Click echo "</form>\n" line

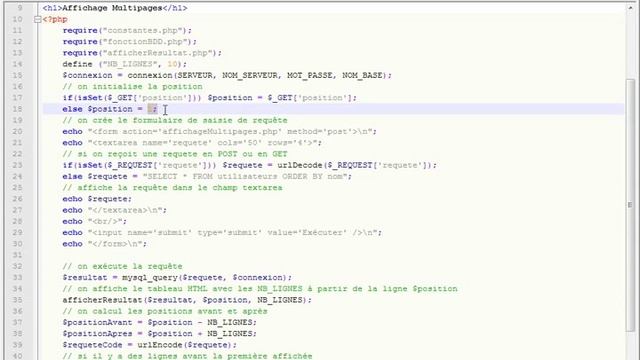pyautogui.click(x=104, y=244)
